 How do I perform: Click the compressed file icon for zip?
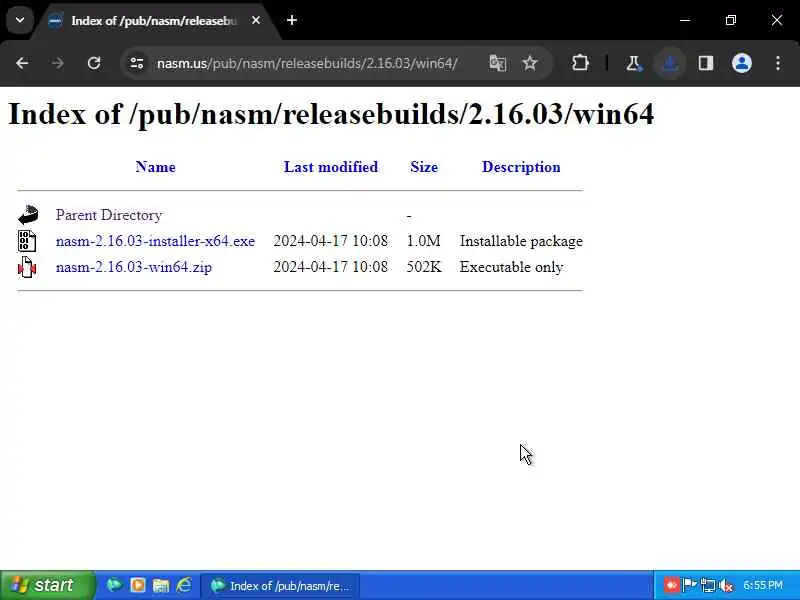point(27,267)
